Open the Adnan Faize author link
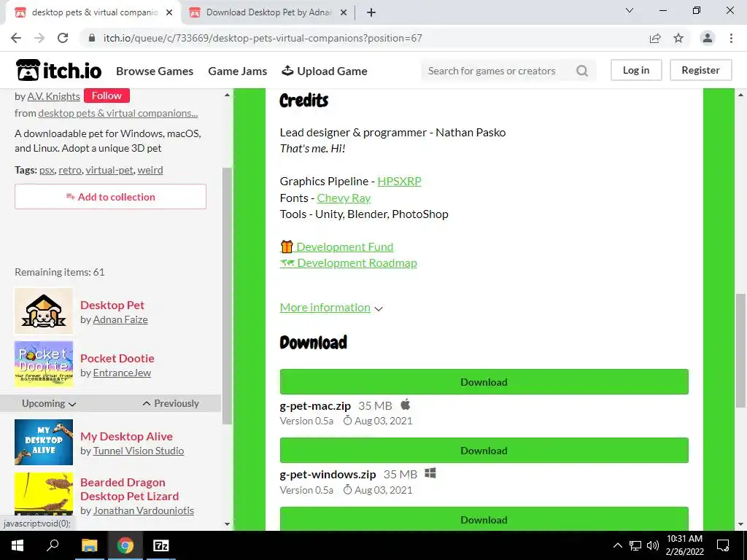The height and width of the screenshot is (560, 747). pyautogui.click(x=120, y=319)
